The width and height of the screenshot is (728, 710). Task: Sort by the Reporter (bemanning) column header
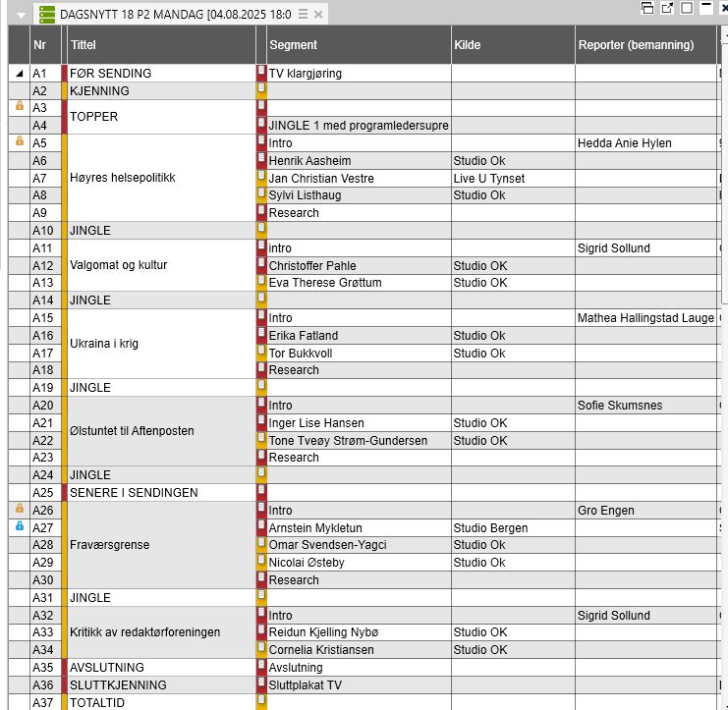tap(645, 45)
